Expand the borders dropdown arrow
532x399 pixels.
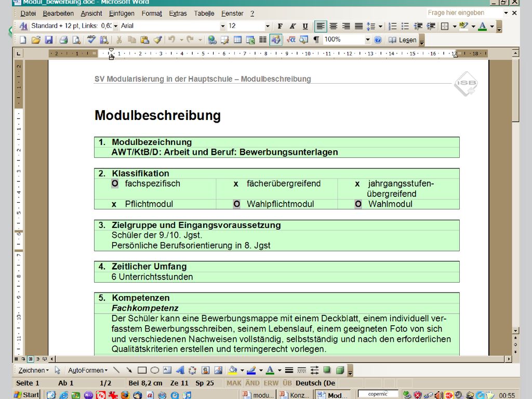coord(454,26)
